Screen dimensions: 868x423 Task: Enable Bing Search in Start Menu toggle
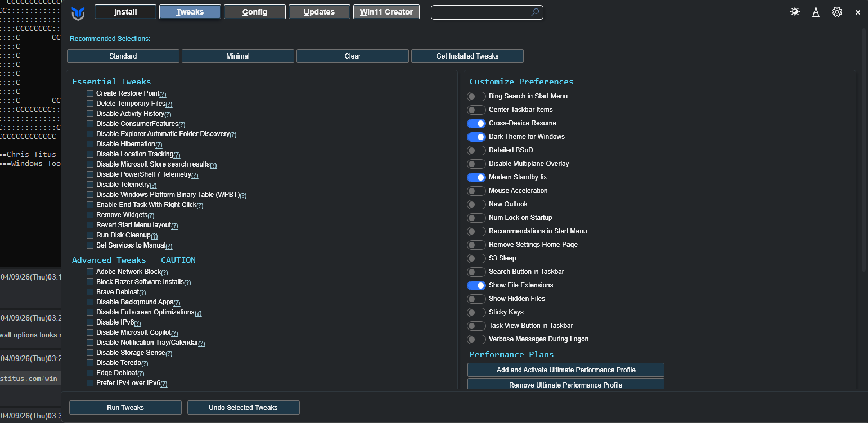tap(476, 96)
